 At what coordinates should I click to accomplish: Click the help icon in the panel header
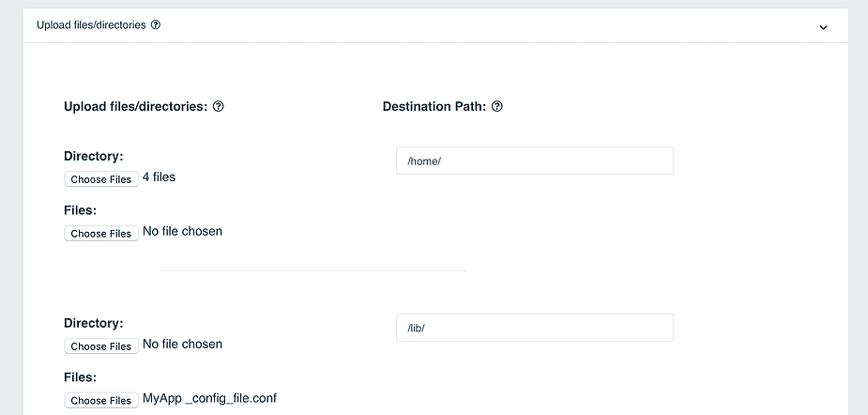(156, 25)
